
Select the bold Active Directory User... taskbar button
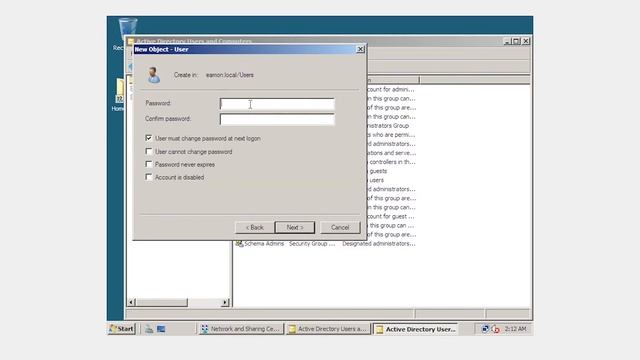pos(415,329)
